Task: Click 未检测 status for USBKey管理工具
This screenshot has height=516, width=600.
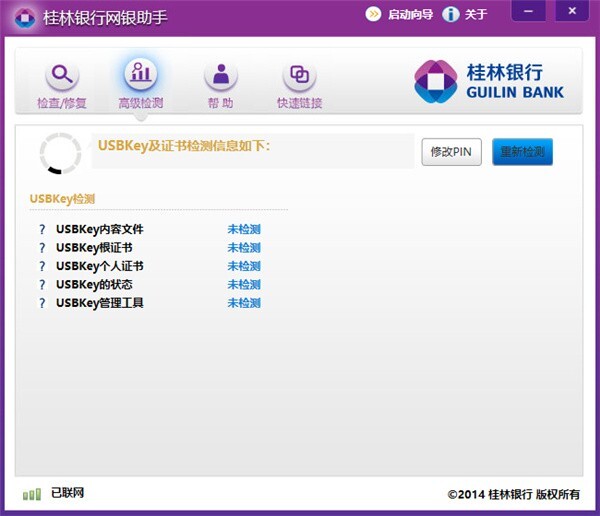Action: point(244,303)
